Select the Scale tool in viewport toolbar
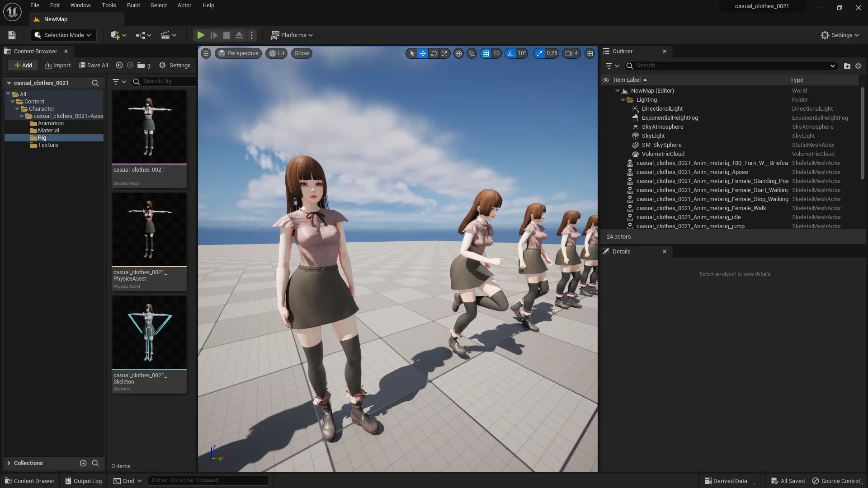Viewport: 868px width, 488px height. coord(445,53)
